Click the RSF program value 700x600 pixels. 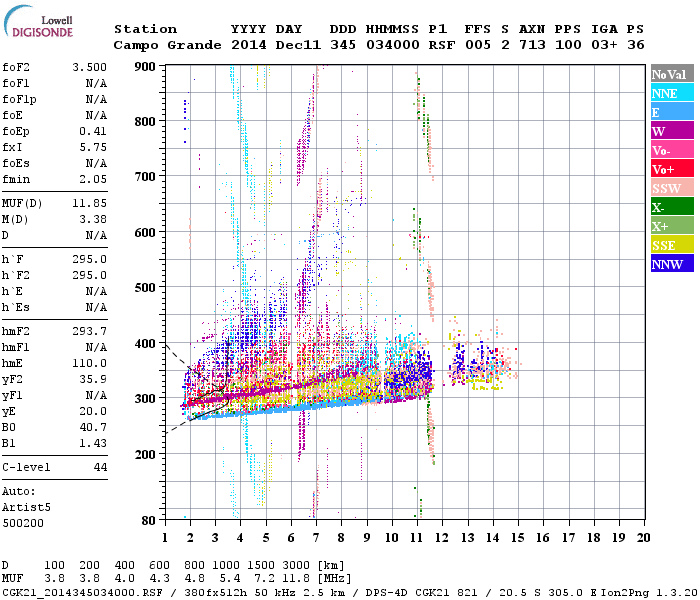click(x=442, y=45)
